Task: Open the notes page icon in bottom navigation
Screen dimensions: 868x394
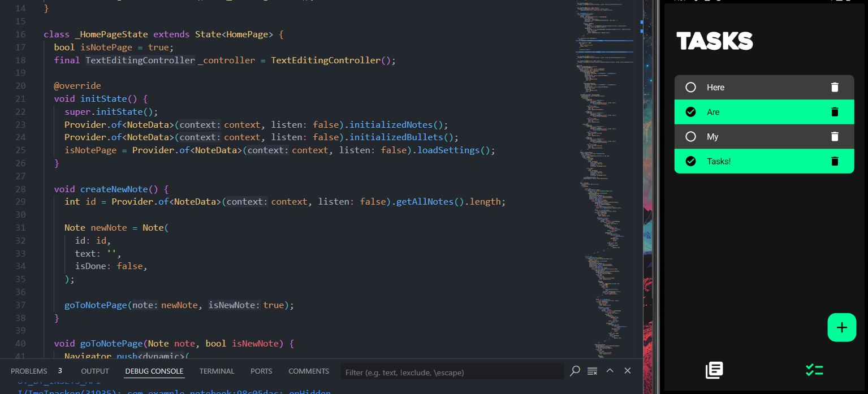Action: [x=714, y=370]
